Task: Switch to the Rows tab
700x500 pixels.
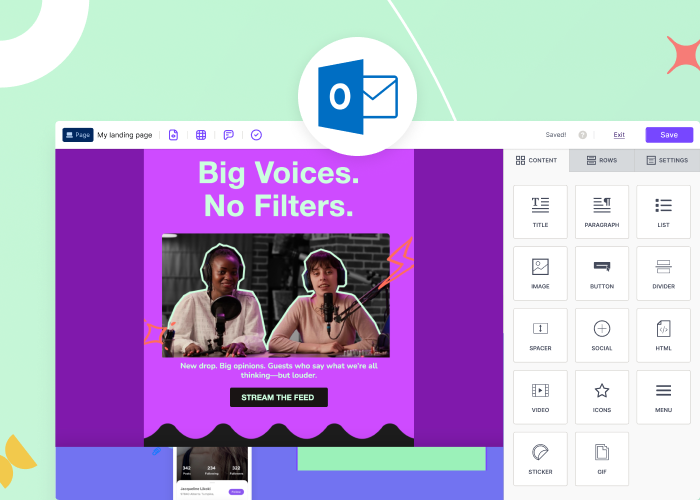Action: pyautogui.click(x=602, y=160)
